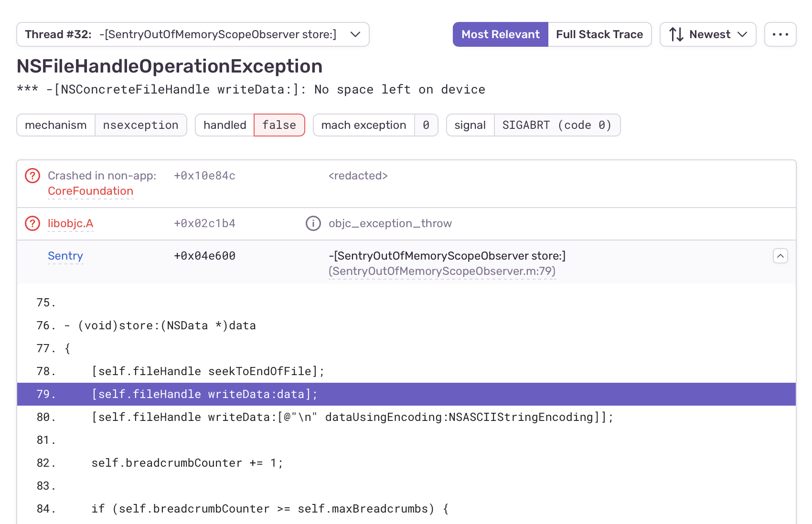Click the objc_exception_throw function name
This screenshot has width=812, height=524.
pyautogui.click(x=390, y=223)
